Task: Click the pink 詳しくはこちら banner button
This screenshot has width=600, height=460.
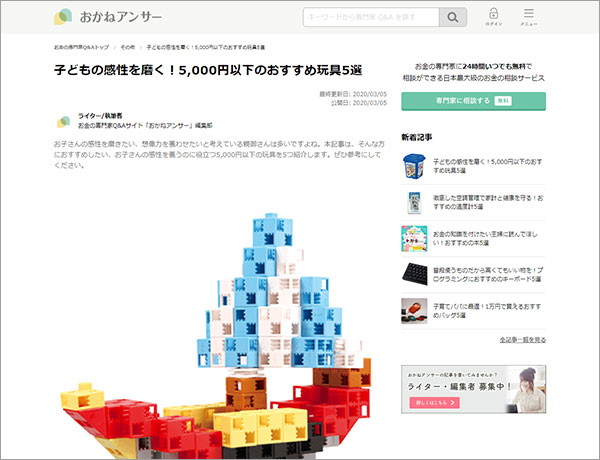Action: [x=435, y=402]
